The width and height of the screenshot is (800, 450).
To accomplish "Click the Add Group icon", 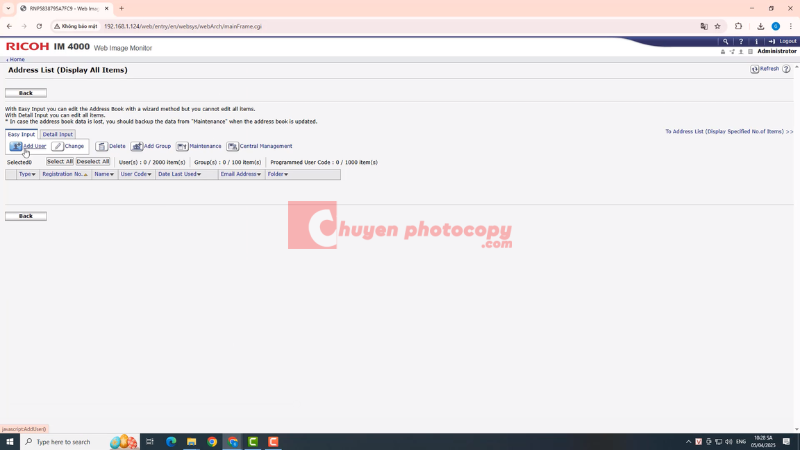I will tap(137, 146).
